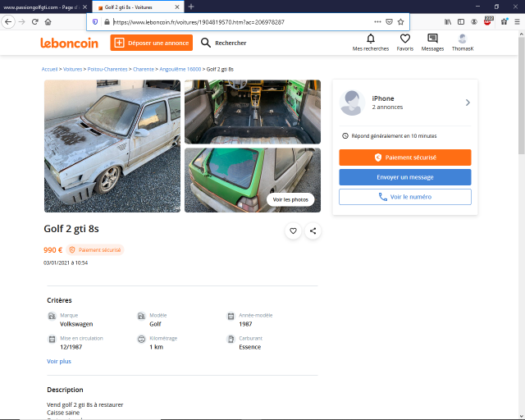Open a new browser tab
This screenshot has height=420, width=525.
191,7
